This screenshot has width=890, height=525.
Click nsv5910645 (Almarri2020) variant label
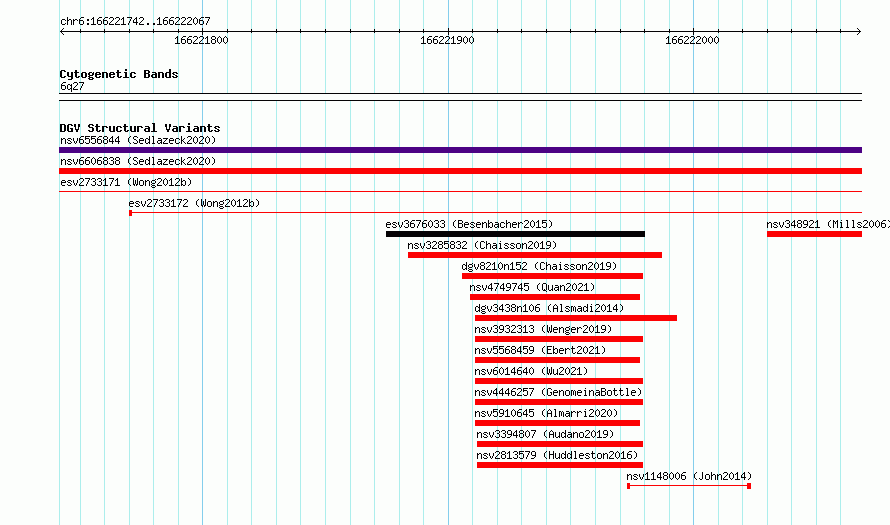[546, 413]
